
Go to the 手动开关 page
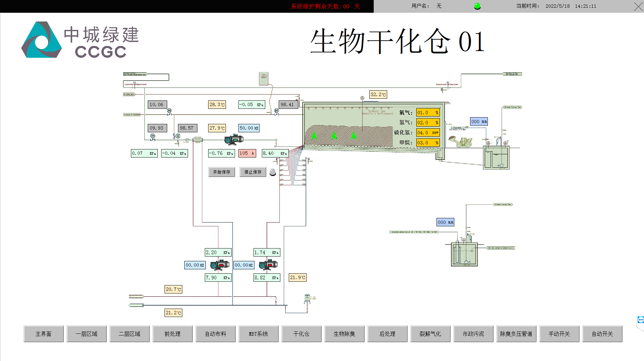[x=559, y=334]
